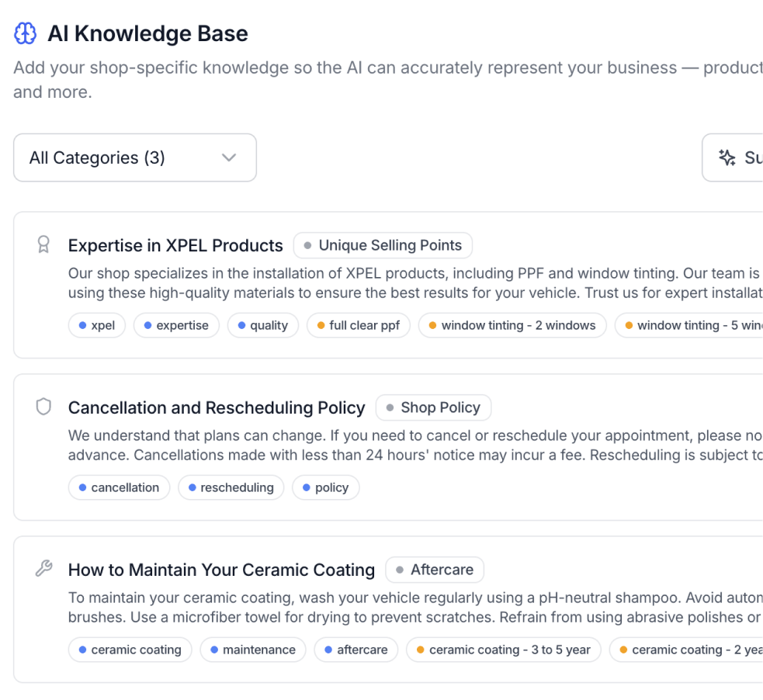Open the All Categories (3) dropdown

pyautogui.click(x=135, y=158)
